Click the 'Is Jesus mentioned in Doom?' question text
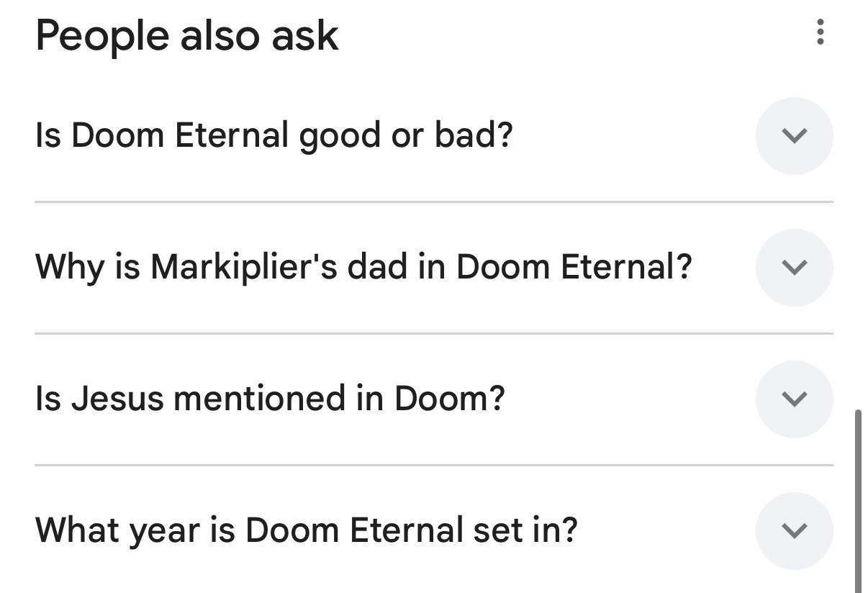Screen dimensions: 868x593 [270, 399]
